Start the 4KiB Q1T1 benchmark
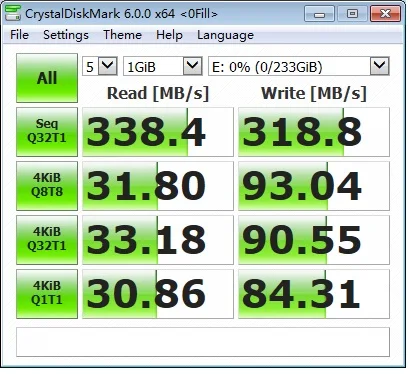Image resolution: width=410 pixels, height=374 pixels. coord(47,294)
